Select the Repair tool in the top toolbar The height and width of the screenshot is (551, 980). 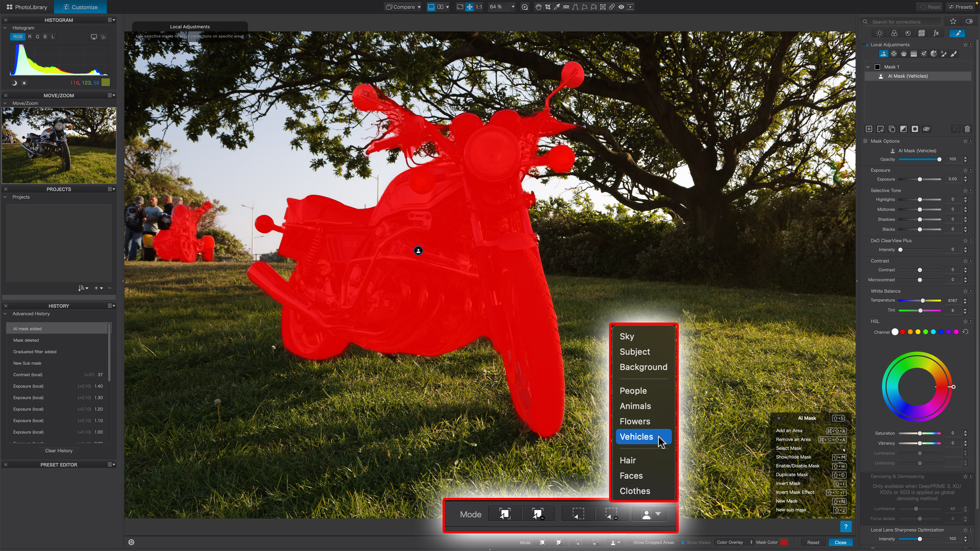(x=612, y=7)
